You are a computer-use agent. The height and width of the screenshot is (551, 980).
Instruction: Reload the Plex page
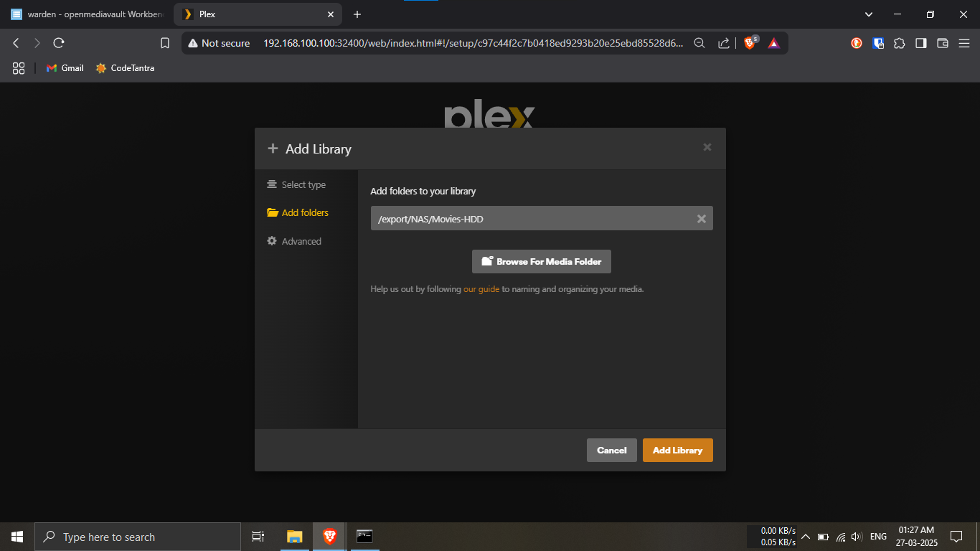tap(59, 43)
